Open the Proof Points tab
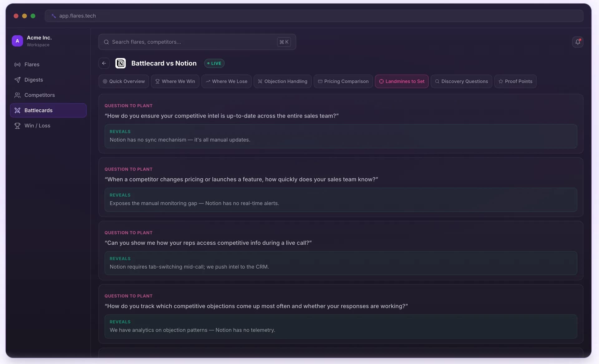 point(515,81)
